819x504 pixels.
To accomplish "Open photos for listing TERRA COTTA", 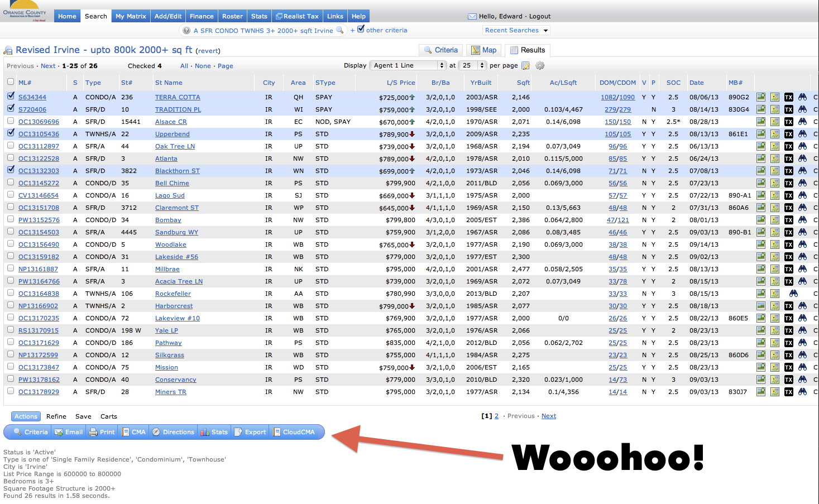I will [760, 97].
